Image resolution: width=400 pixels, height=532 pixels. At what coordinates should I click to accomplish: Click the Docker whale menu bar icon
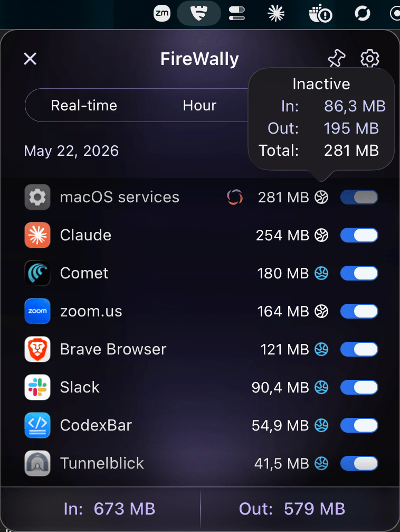point(320,14)
